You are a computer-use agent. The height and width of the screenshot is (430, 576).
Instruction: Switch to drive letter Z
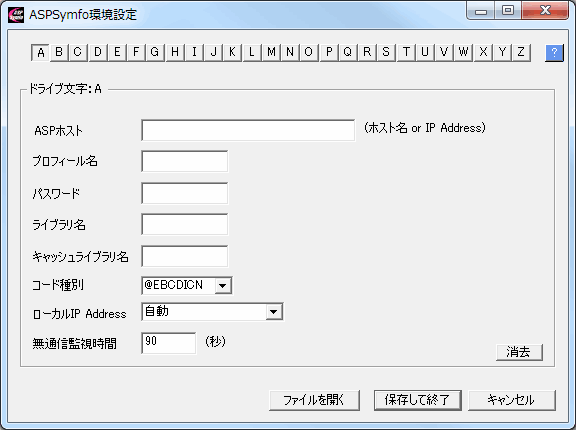click(x=521, y=53)
